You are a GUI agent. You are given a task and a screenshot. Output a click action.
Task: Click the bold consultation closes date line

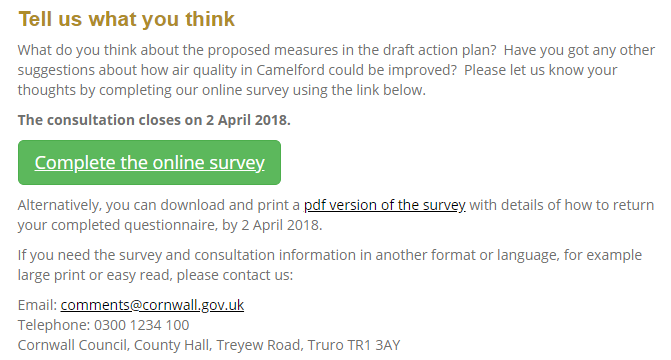pyautogui.click(x=154, y=120)
